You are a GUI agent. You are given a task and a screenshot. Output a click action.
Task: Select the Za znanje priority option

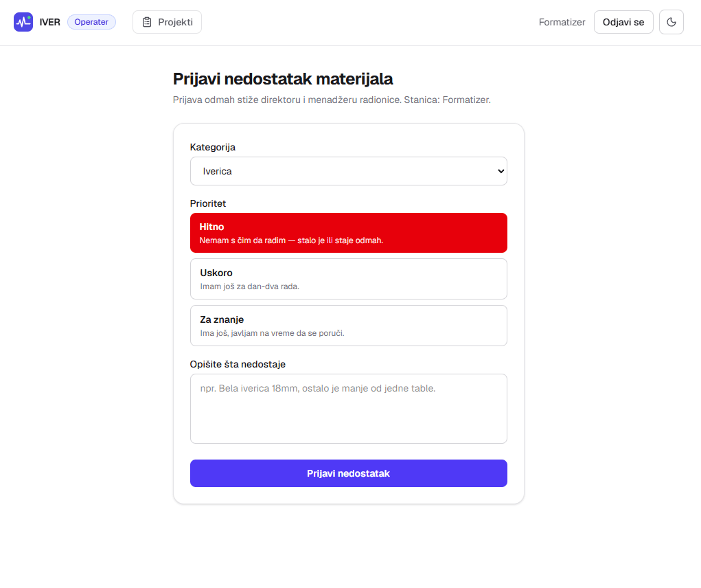pyautogui.click(x=348, y=326)
